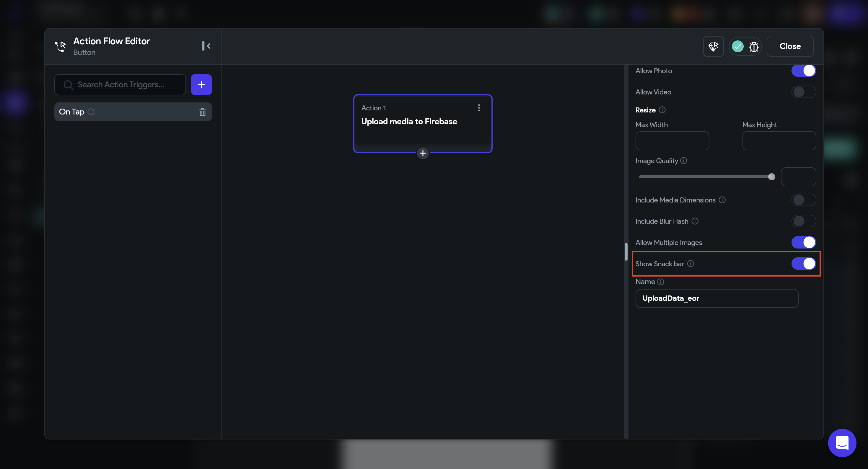Viewport: 868px width, 469px height.
Task: View info about Show Snack bar
Action: click(x=691, y=264)
